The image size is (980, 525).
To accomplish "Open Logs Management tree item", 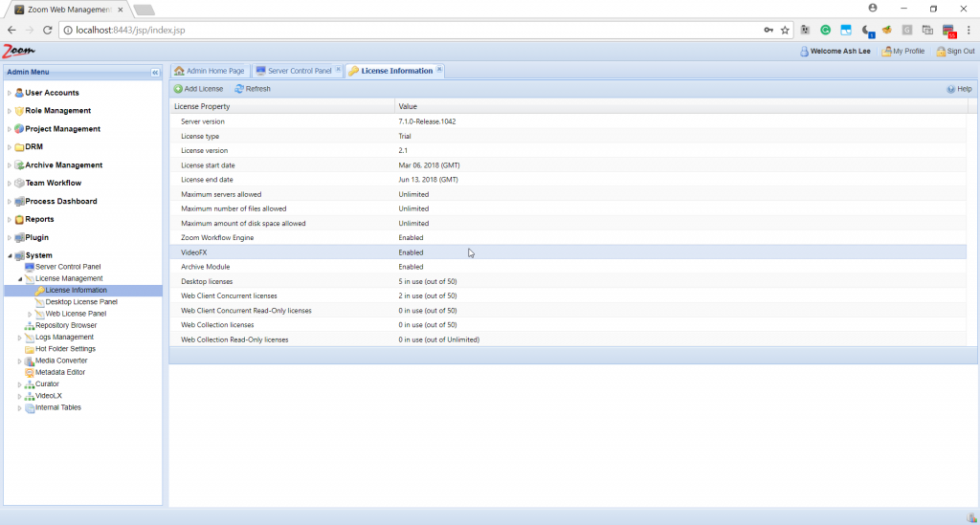I will [64, 338].
